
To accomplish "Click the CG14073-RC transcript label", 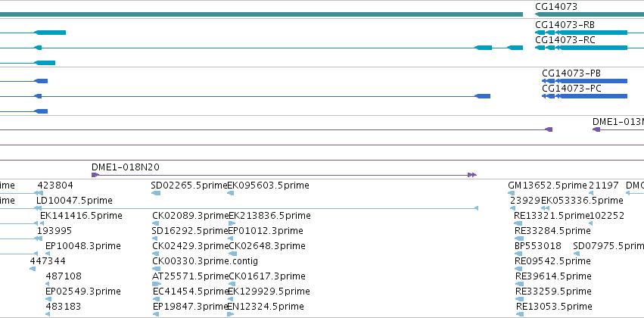I will [x=565, y=40].
